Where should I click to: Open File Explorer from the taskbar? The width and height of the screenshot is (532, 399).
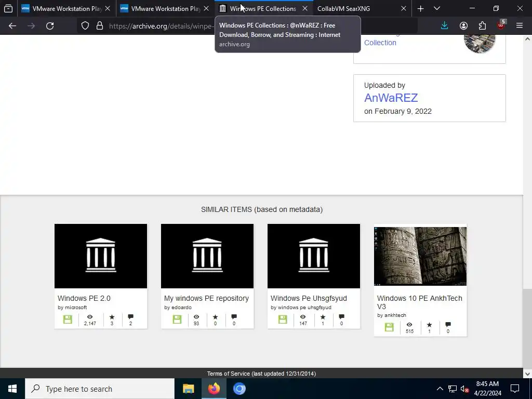pos(188,389)
